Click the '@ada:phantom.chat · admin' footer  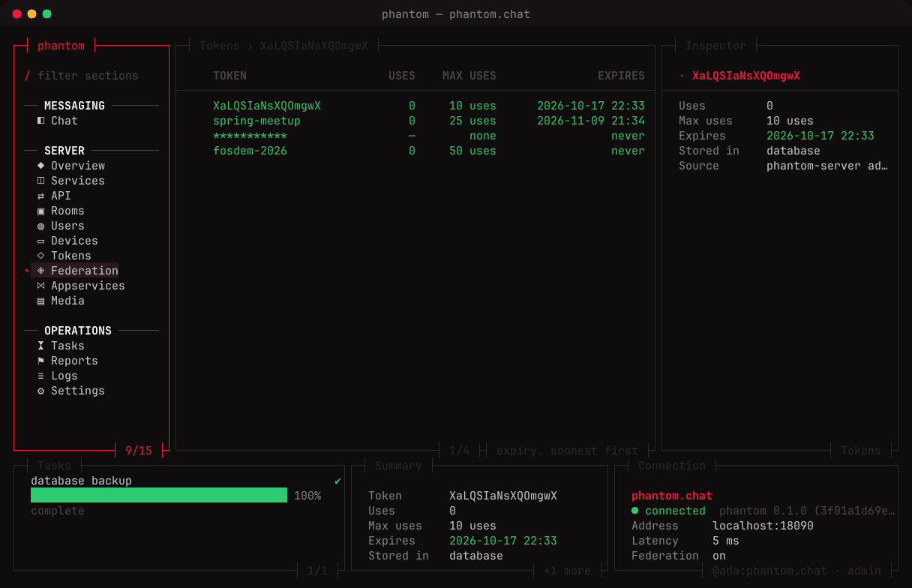[x=796, y=571]
